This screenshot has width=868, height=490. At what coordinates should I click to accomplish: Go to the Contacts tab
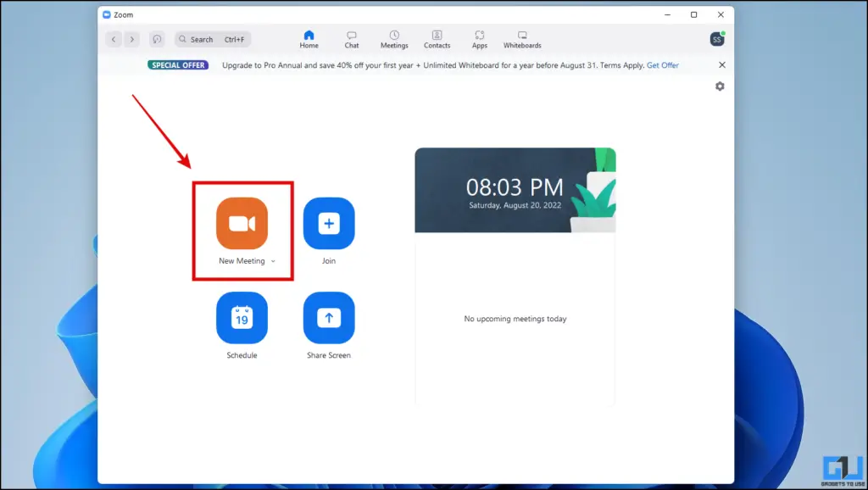(x=437, y=39)
